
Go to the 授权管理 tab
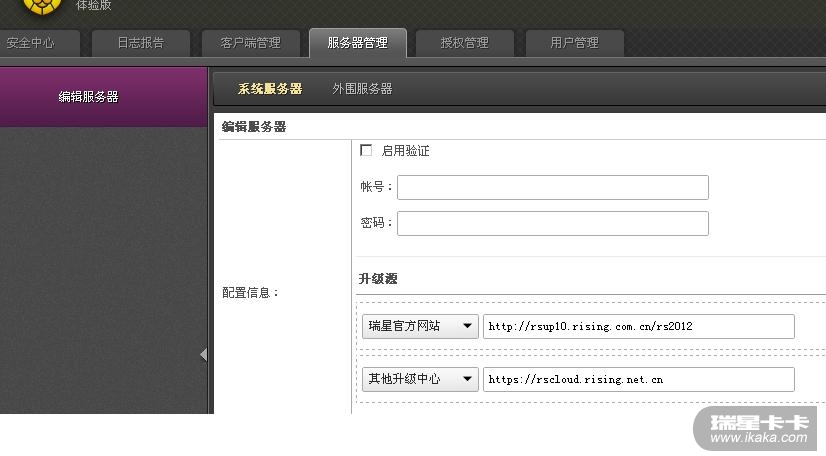tap(465, 43)
